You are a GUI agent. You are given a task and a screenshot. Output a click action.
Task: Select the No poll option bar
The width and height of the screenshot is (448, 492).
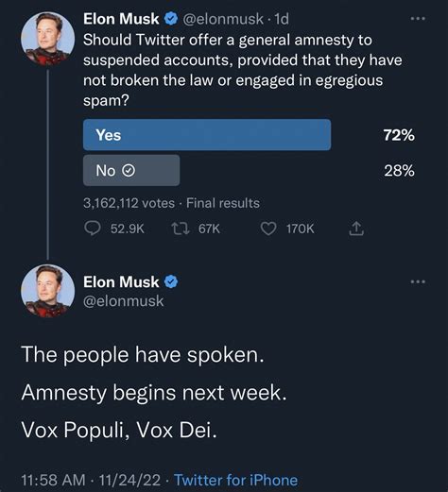tap(131, 170)
